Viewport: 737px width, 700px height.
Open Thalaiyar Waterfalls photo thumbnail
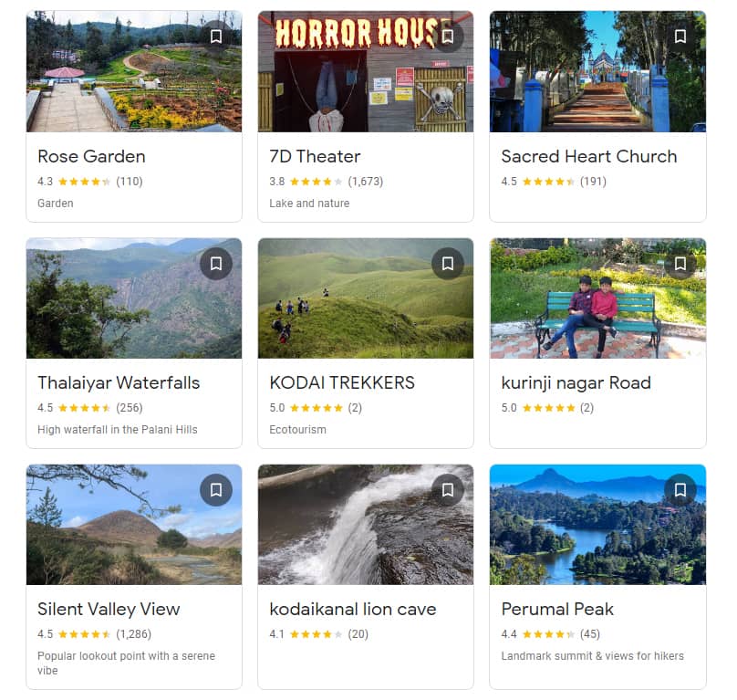coord(134,298)
